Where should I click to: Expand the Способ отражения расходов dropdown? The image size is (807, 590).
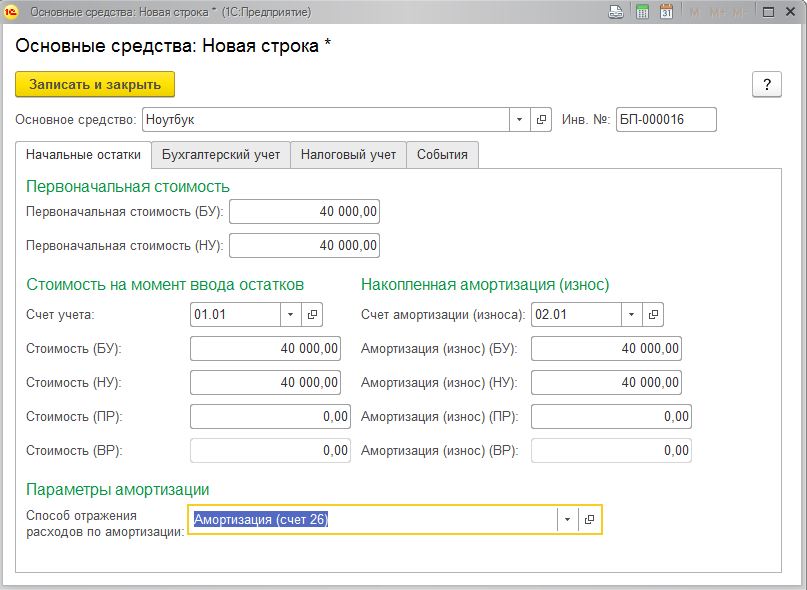[x=567, y=520]
